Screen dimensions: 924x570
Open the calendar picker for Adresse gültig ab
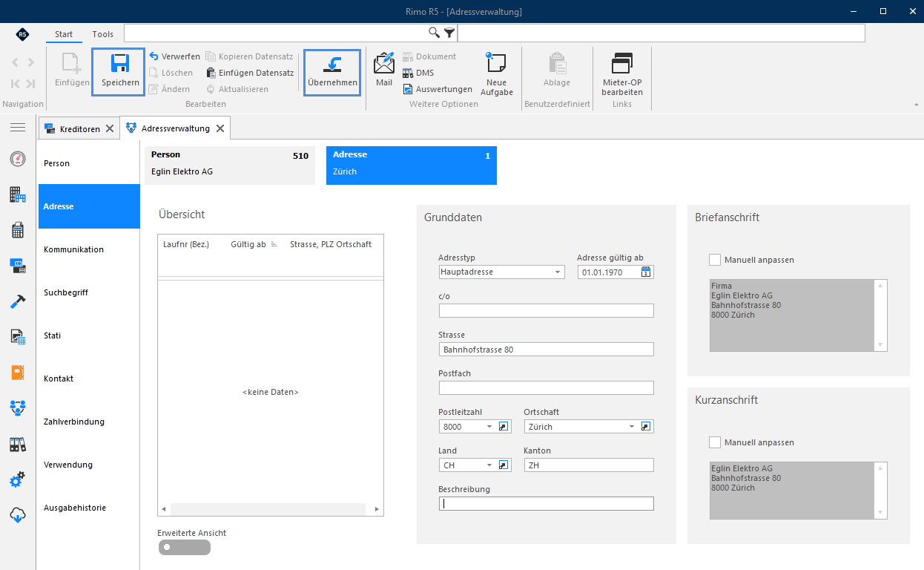pos(646,272)
